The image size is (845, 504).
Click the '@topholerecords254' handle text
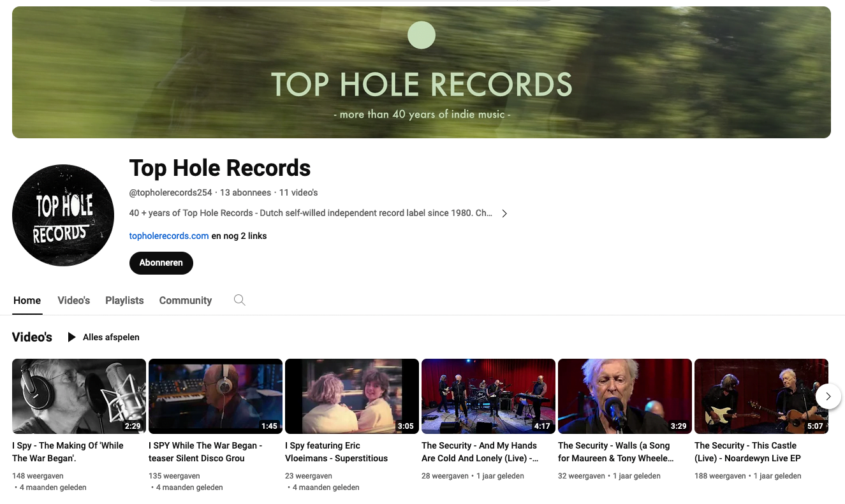pyautogui.click(x=170, y=192)
